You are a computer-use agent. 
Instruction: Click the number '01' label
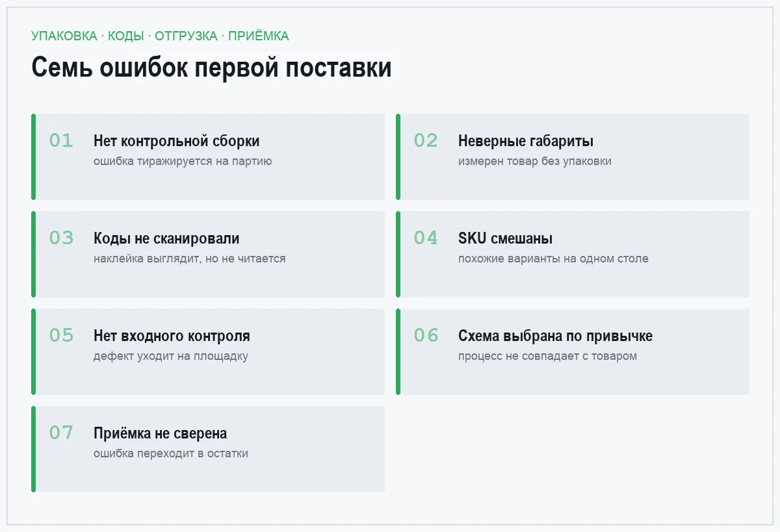pyautogui.click(x=62, y=140)
